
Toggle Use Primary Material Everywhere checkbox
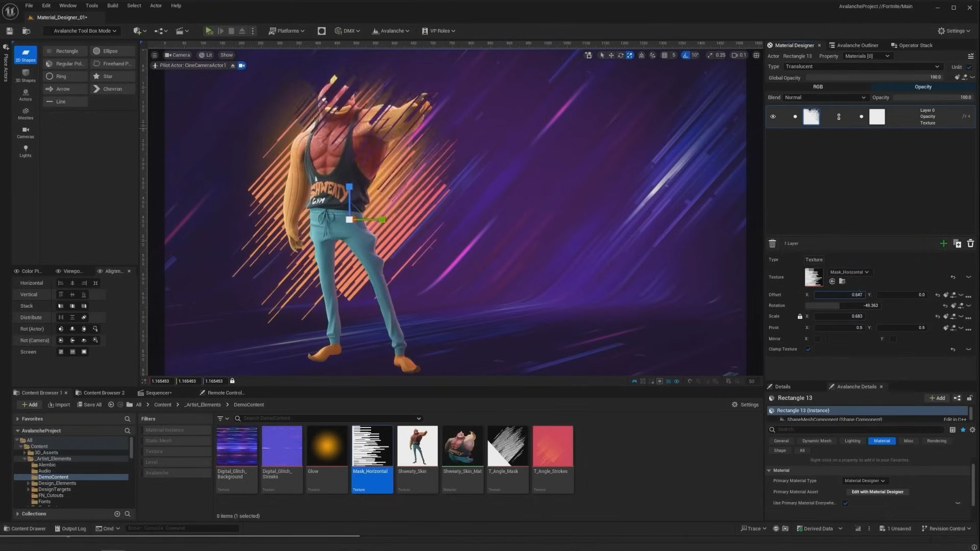point(845,504)
